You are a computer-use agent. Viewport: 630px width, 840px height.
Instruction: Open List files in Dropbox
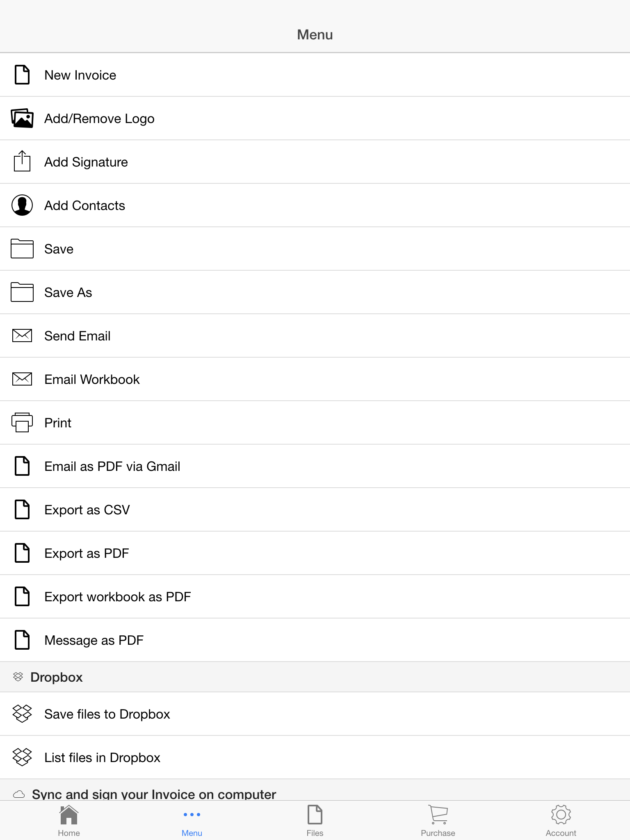click(x=315, y=757)
